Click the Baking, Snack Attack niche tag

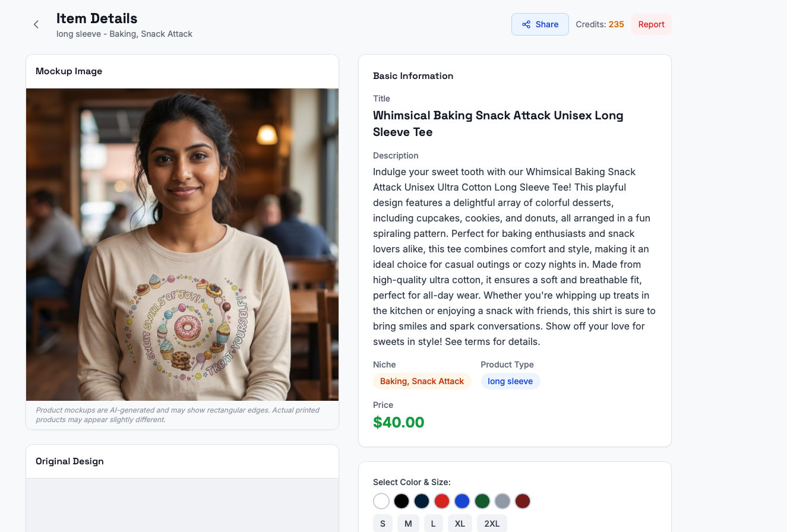422,381
